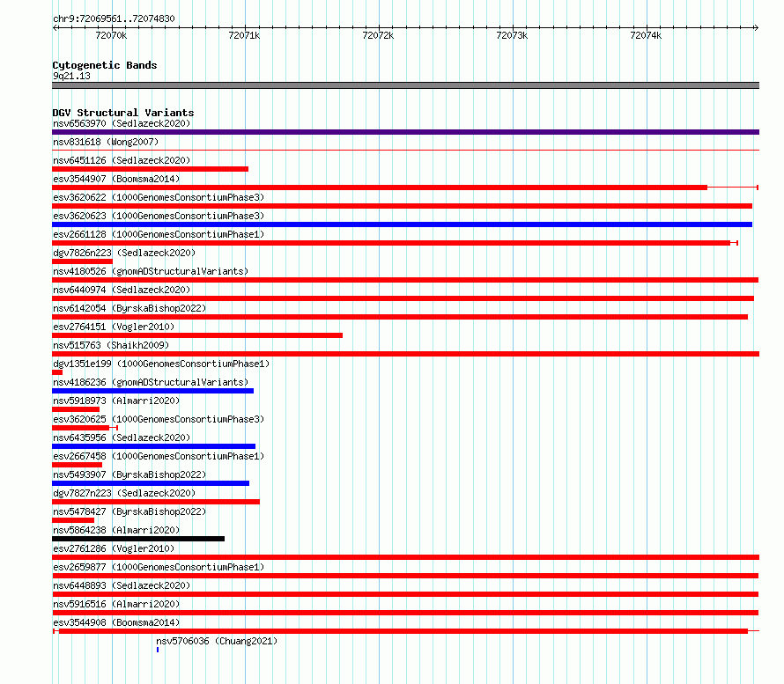Open nsv4186236 (gnomADStructuralVariants) label
Screen dimensions: 784x684
(x=151, y=382)
